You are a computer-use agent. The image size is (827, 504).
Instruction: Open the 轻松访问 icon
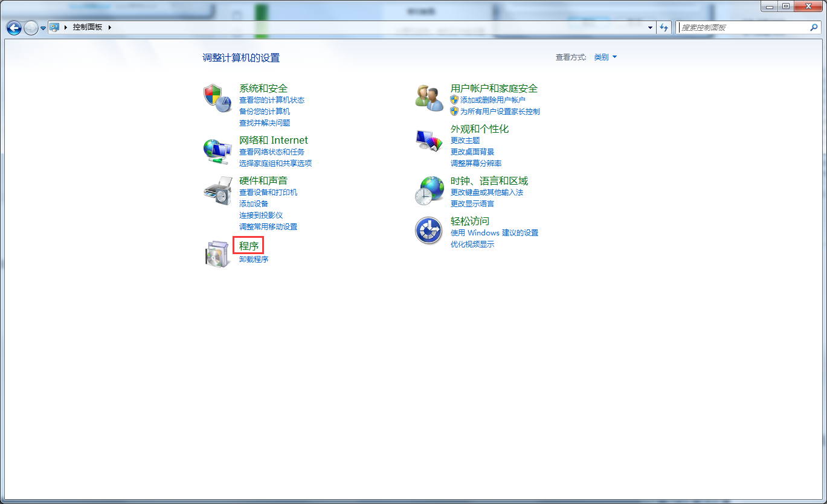click(429, 231)
